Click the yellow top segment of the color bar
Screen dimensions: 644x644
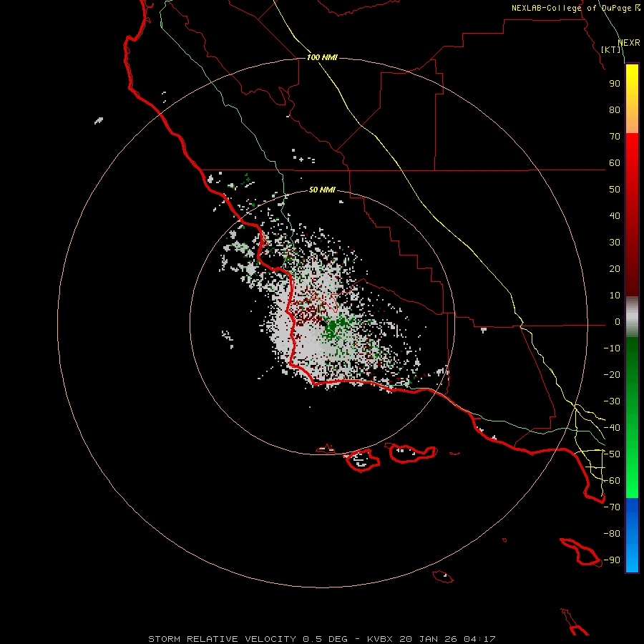point(632,99)
